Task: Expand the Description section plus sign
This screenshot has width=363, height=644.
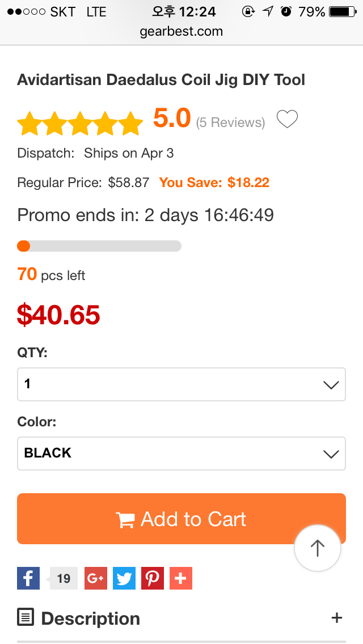Action: [x=337, y=617]
